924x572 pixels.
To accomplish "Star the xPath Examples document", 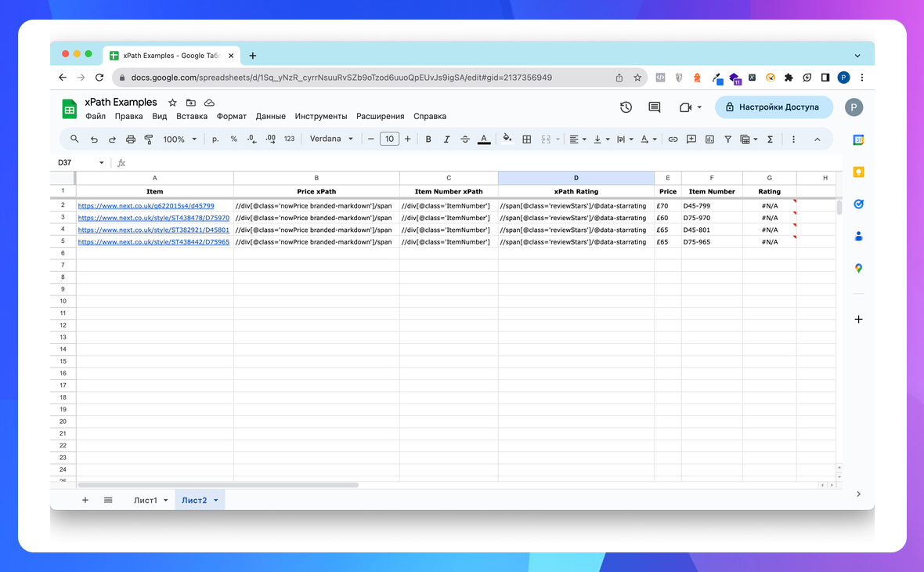I will click(172, 103).
